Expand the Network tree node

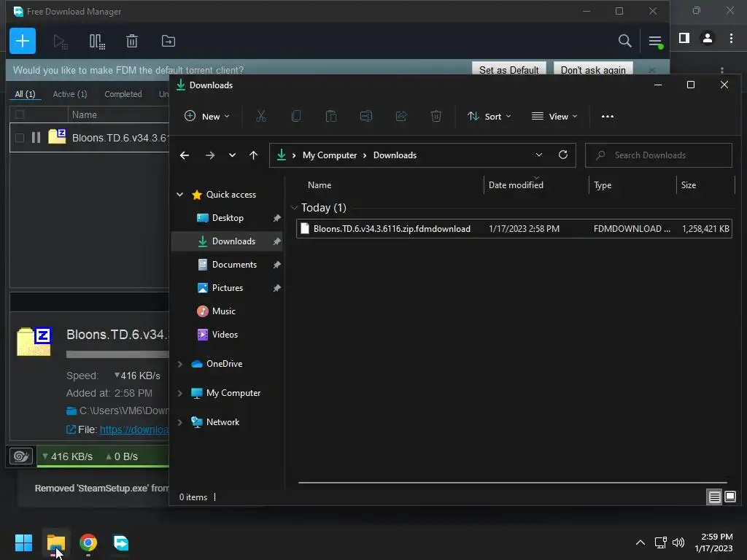point(180,422)
